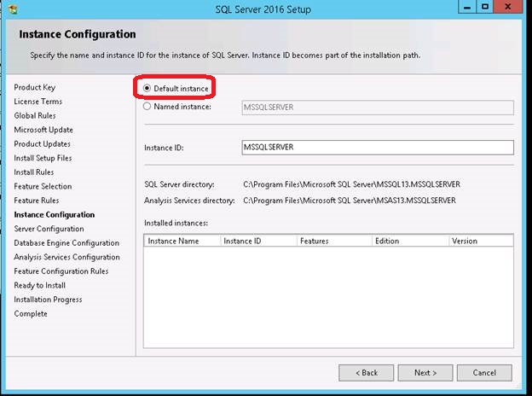
Task: Select Ready to Install step
Action: [40, 285]
